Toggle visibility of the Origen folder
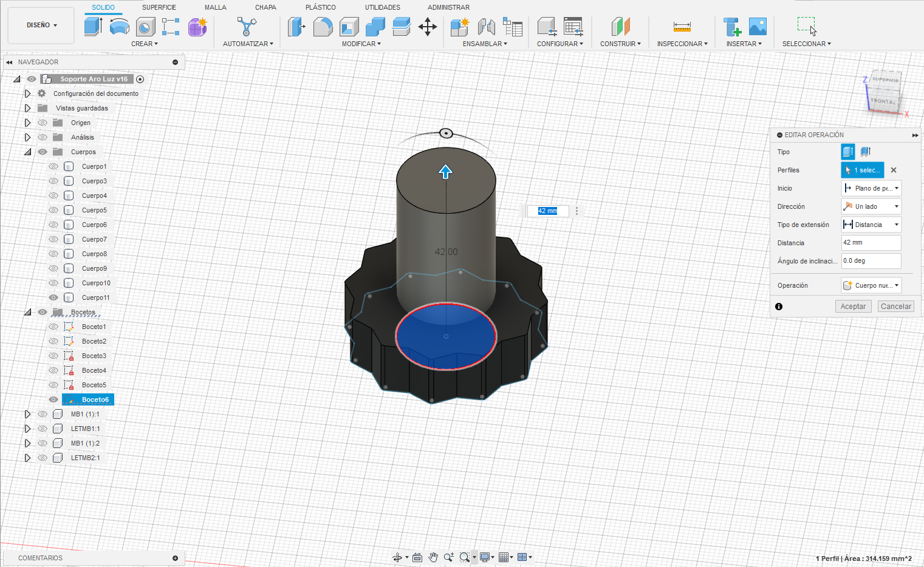The width and height of the screenshot is (924, 567). click(x=43, y=123)
